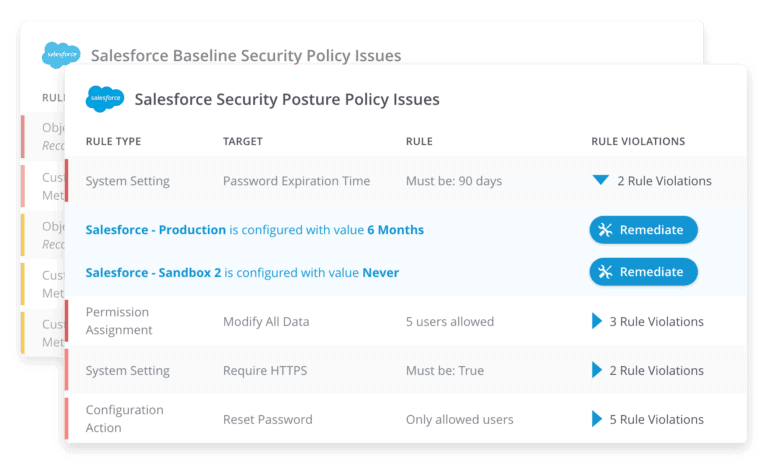Sort by TARGET column header
Image resolution: width=768 pixels, height=464 pixels.
tap(243, 142)
